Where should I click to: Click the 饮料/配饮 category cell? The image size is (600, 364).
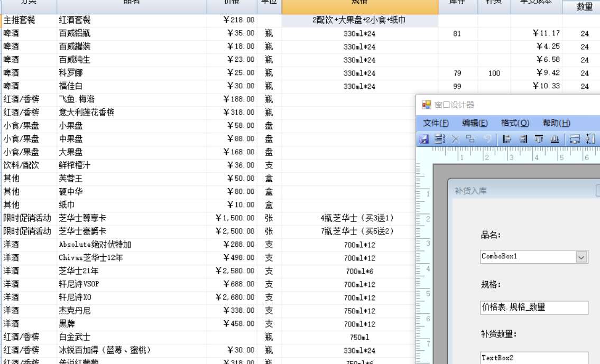coord(30,165)
